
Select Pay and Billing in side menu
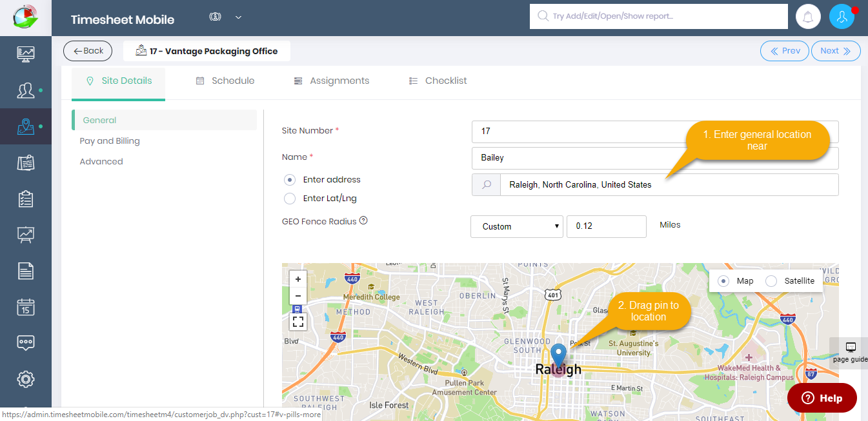110,141
